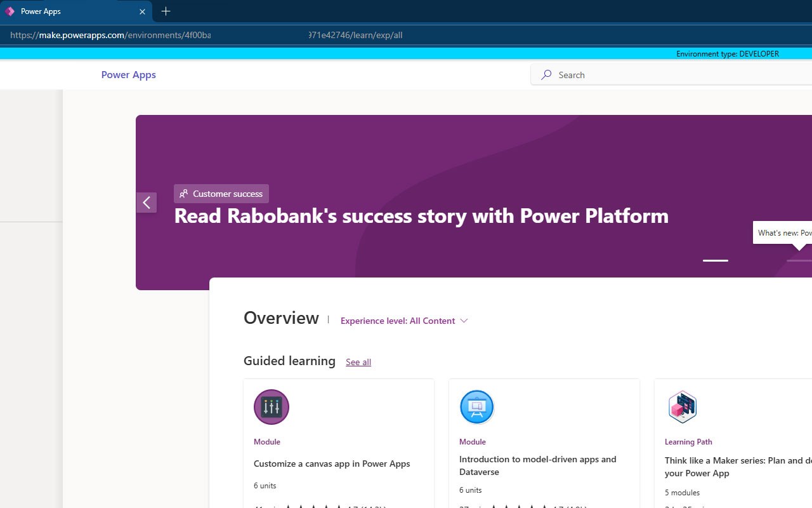Click the Customer success people icon
This screenshot has width=812, height=508.
coord(183,194)
